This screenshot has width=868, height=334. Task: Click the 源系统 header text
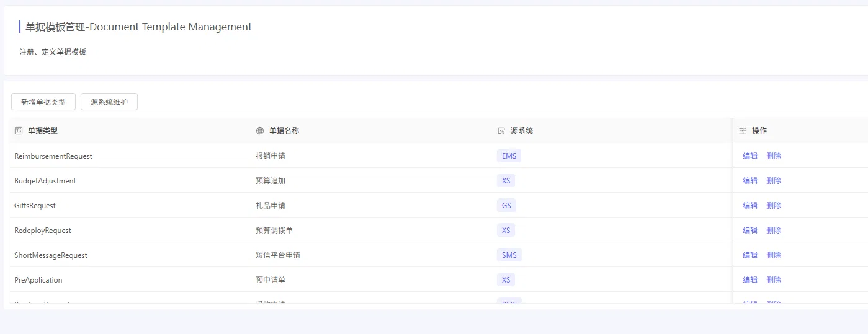(522, 131)
